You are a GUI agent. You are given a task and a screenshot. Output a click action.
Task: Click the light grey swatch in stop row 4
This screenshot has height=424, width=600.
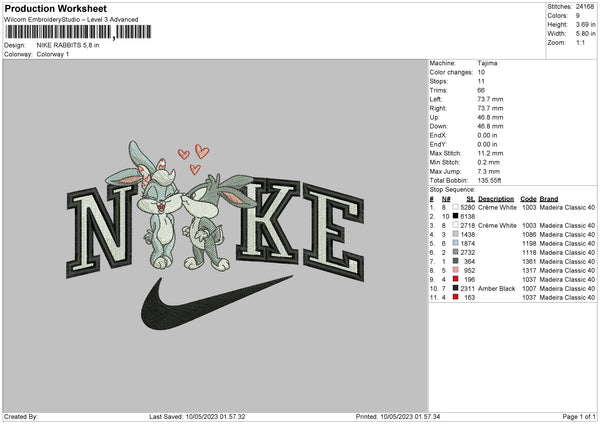point(455,234)
